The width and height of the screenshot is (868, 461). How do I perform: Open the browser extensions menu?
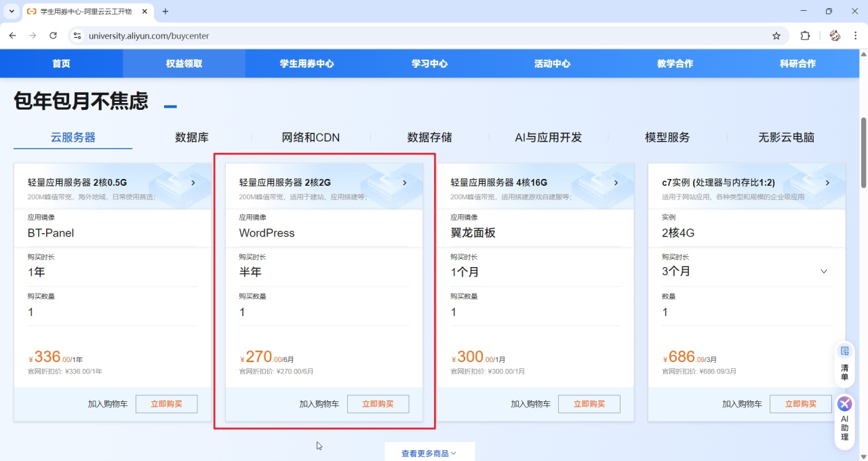click(805, 36)
